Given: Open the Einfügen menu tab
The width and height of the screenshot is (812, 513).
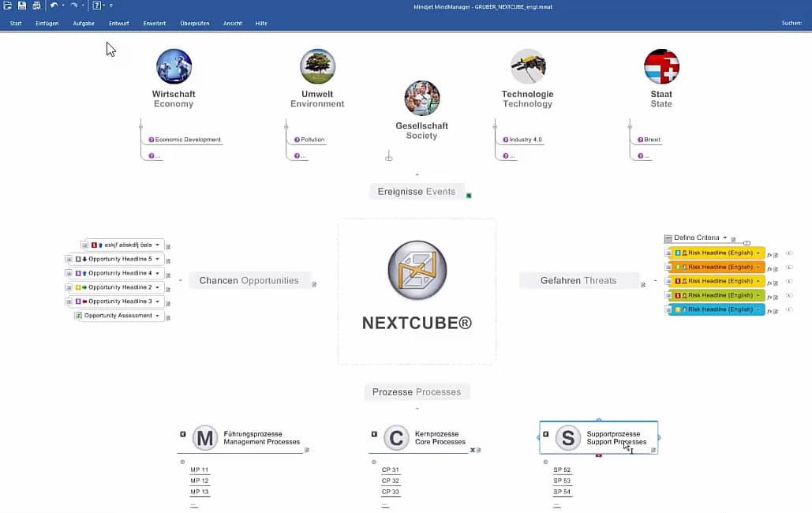Looking at the screenshot, I should [x=47, y=23].
